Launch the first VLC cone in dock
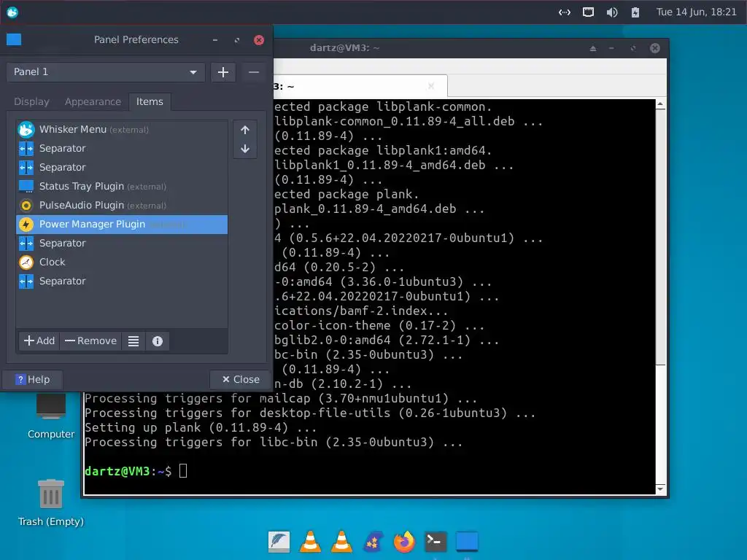The width and height of the screenshot is (747, 560). pyautogui.click(x=310, y=542)
